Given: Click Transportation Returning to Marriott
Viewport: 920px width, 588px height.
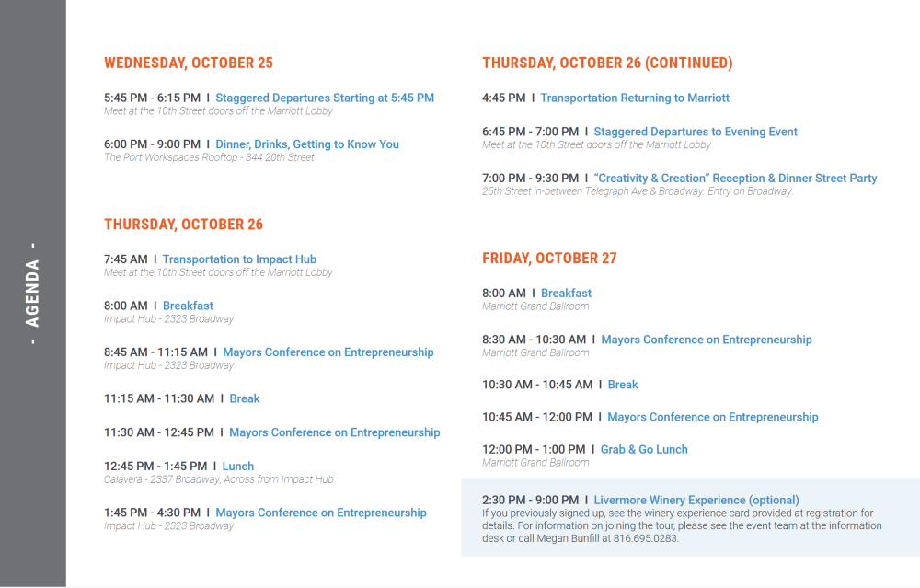Looking at the screenshot, I should tap(635, 98).
